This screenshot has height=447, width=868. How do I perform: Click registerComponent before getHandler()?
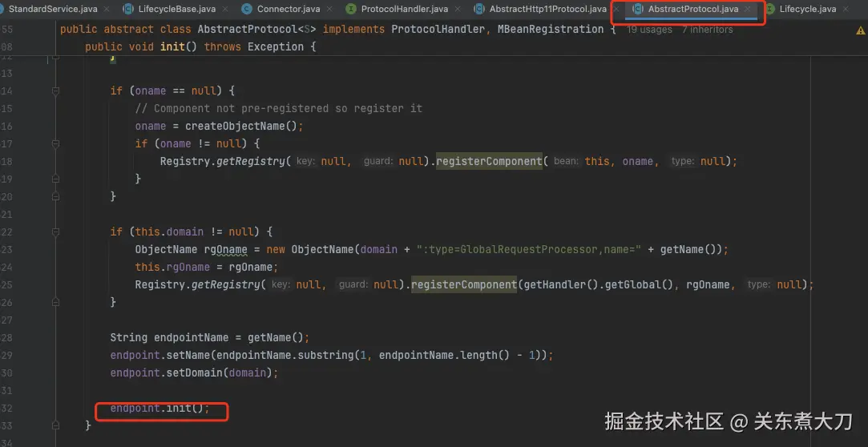464,285
